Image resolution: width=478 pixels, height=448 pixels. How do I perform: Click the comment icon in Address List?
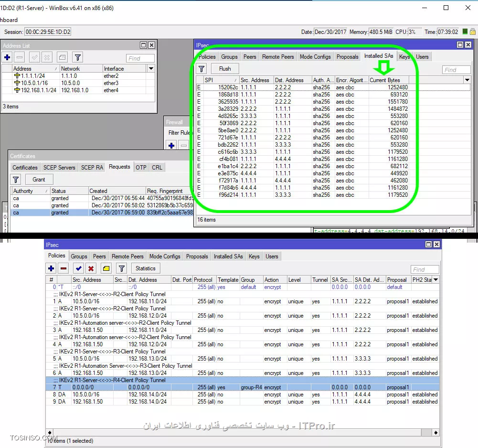click(x=62, y=57)
